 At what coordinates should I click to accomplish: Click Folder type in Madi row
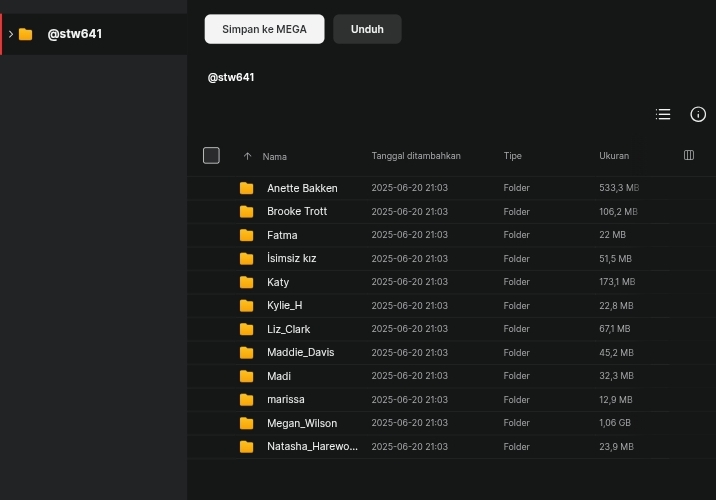click(516, 376)
